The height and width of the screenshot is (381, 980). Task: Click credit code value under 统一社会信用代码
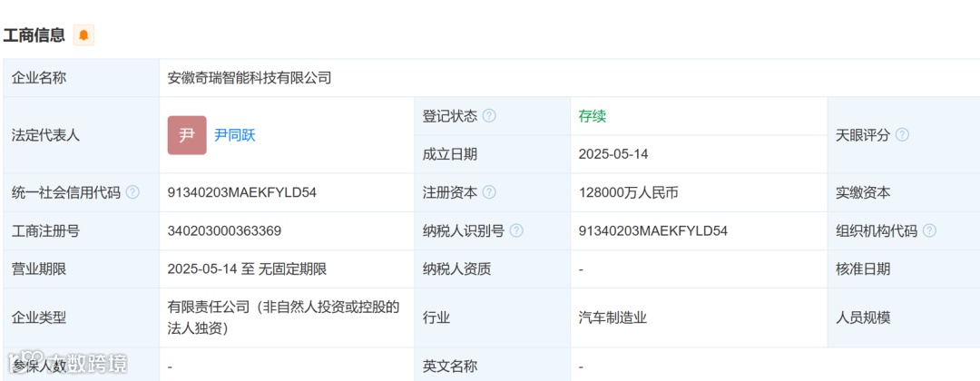(242, 192)
